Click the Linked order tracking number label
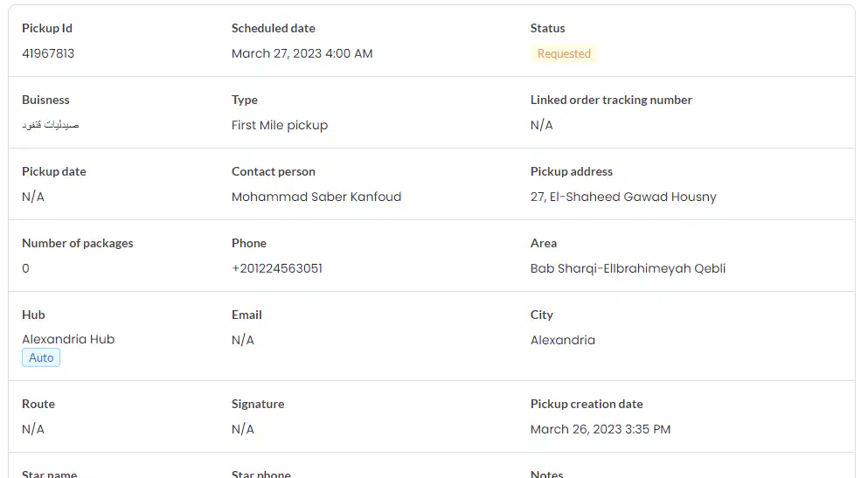The width and height of the screenshot is (868, 478). pyautogui.click(x=611, y=100)
